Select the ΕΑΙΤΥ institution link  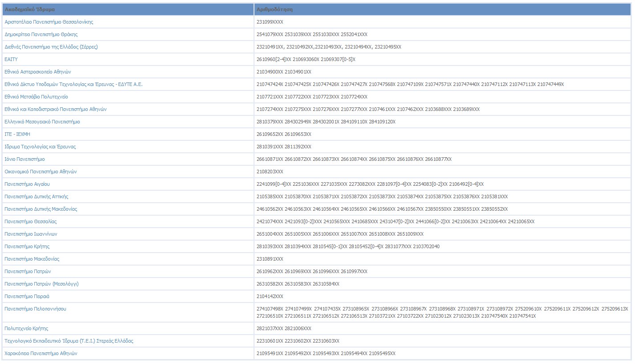(11, 59)
